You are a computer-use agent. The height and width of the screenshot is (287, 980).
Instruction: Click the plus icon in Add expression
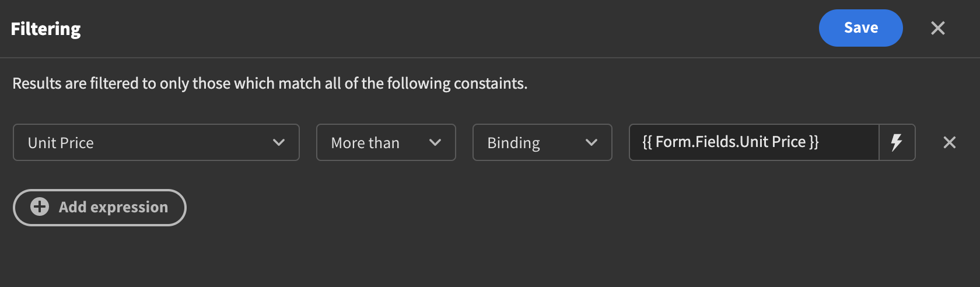point(40,206)
